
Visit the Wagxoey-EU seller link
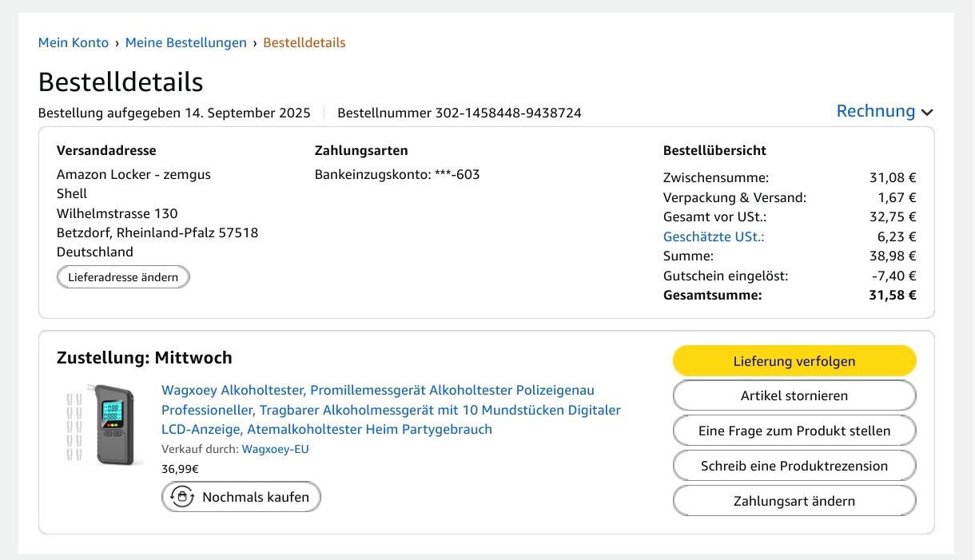pos(276,449)
